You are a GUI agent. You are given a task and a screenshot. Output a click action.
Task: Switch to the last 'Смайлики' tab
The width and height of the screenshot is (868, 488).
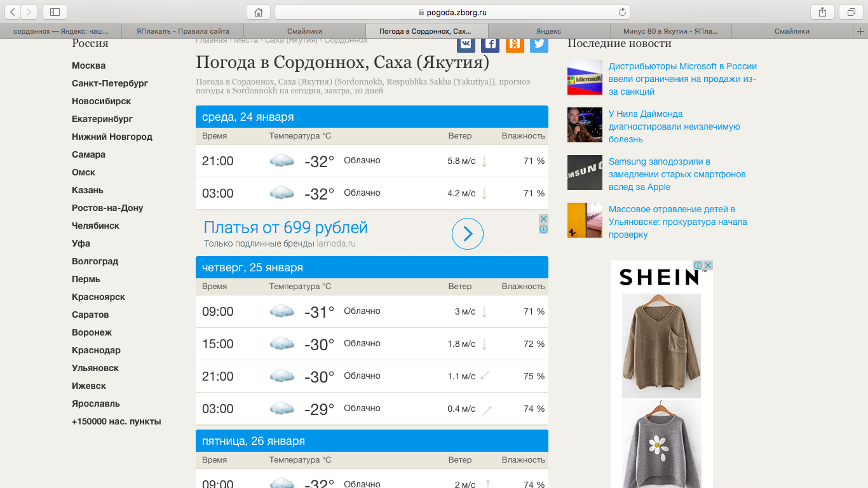[792, 31]
